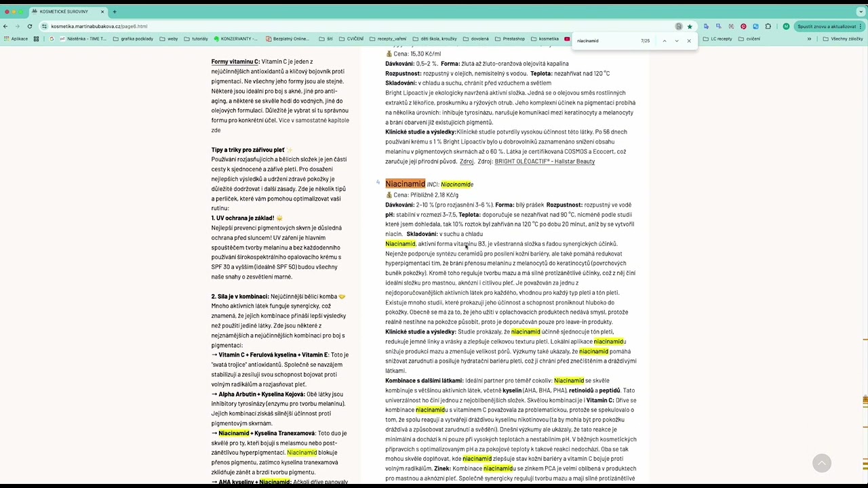868x488 pixels.
Task: Open the page reader icon in address bar
Action: click(x=678, y=26)
